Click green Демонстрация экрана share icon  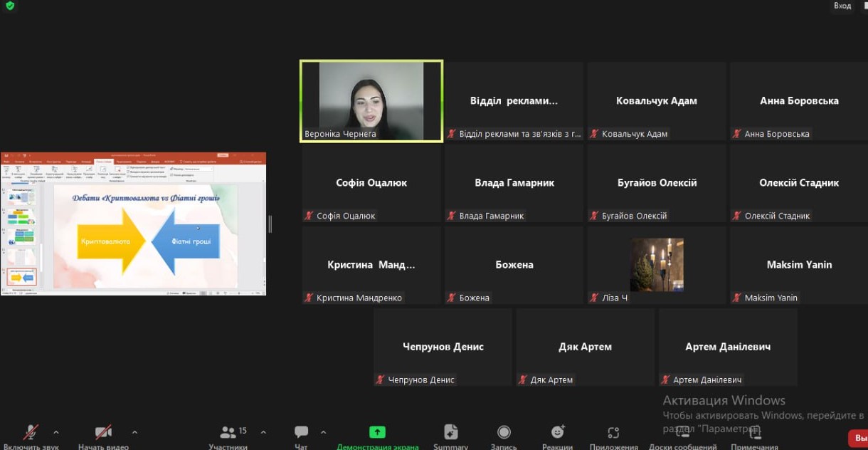(x=377, y=432)
